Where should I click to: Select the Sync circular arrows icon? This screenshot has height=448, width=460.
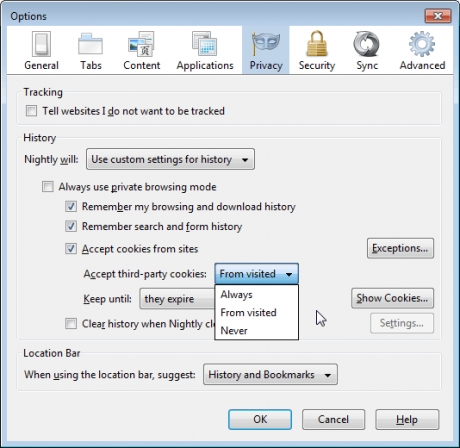click(367, 44)
